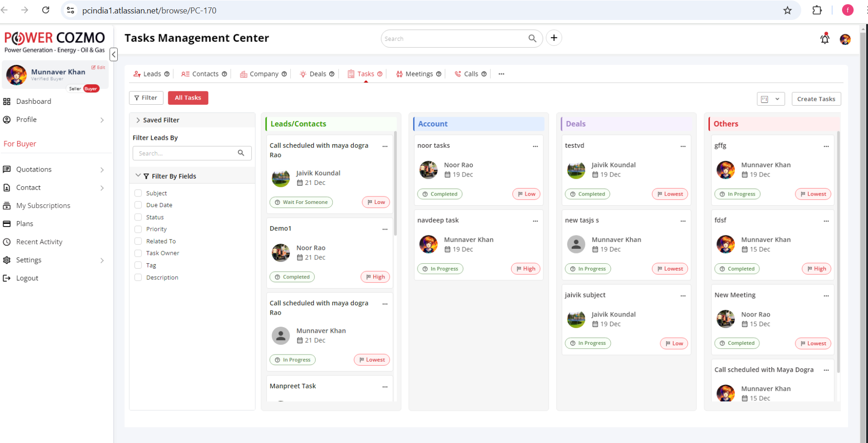Viewport: 868px width, 443px height.
Task: Click the Create Tasks button
Action: point(816,99)
